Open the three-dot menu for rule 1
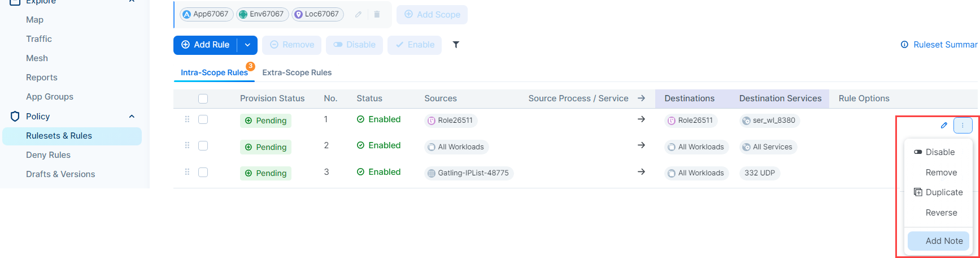This screenshot has height=258, width=980. click(x=962, y=126)
